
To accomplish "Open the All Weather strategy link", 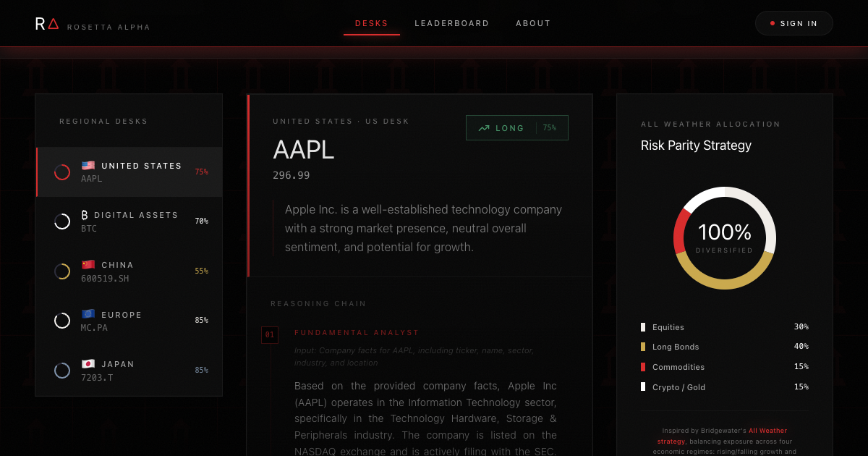I will coord(723,436).
